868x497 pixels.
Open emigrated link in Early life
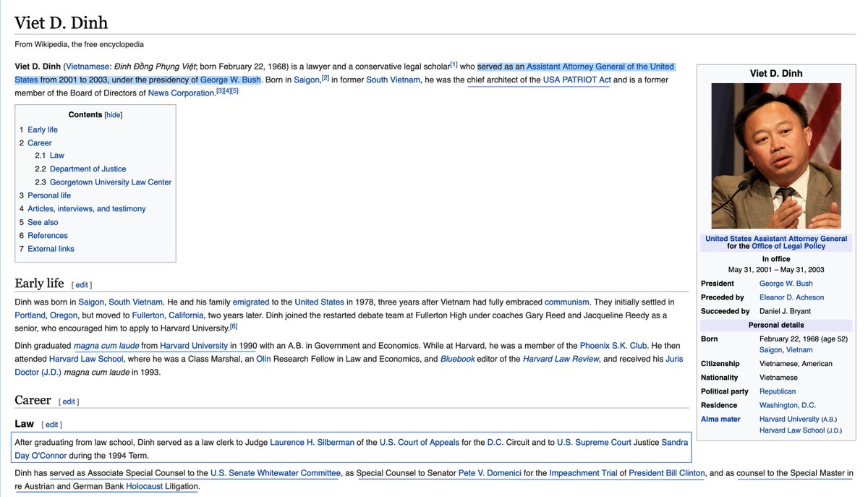coord(250,302)
